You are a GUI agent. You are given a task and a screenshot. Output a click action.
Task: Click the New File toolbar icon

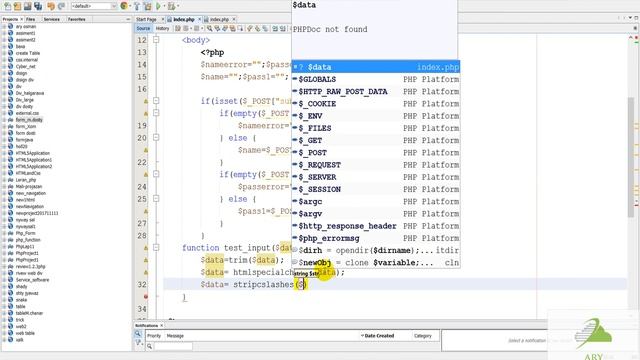click(x=7, y=6)
